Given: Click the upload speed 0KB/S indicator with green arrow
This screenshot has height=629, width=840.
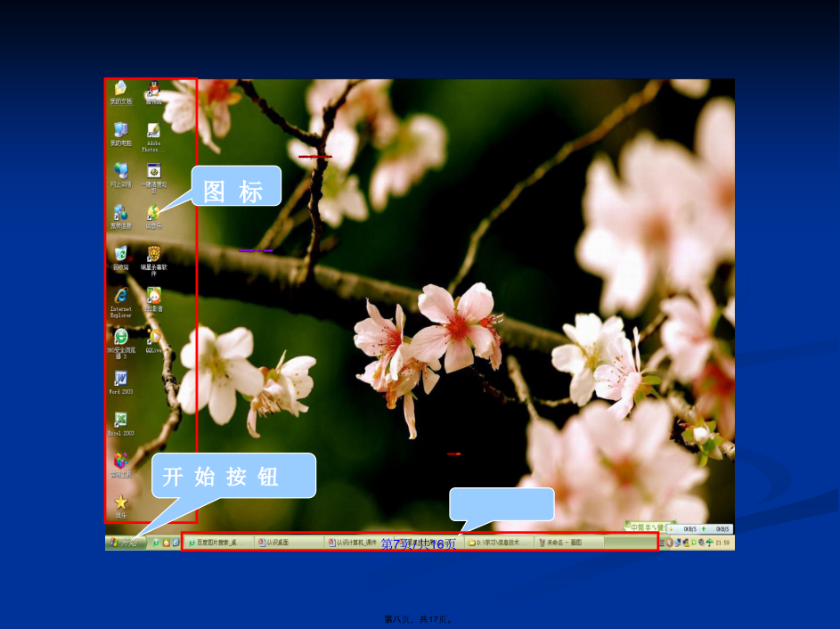Looking at the screenshot, I should 715,529.
